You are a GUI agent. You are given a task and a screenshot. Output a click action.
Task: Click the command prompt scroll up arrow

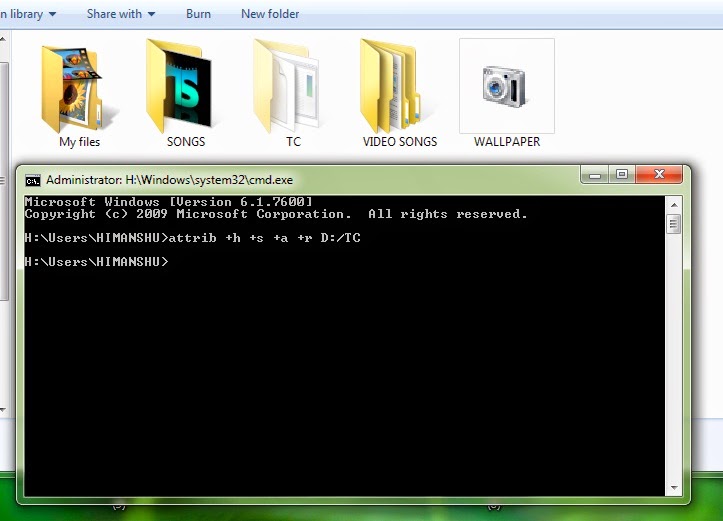[674, 204]
